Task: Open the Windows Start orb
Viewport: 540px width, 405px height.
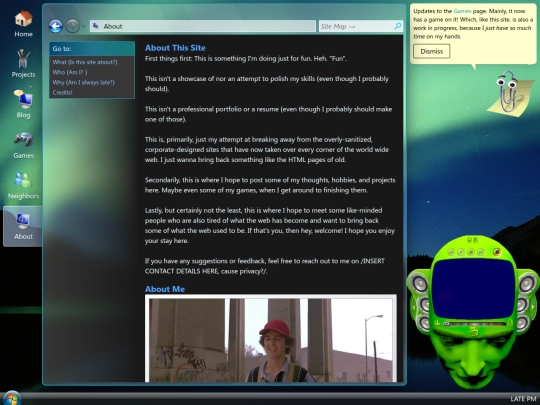Action: pos(11,398)
